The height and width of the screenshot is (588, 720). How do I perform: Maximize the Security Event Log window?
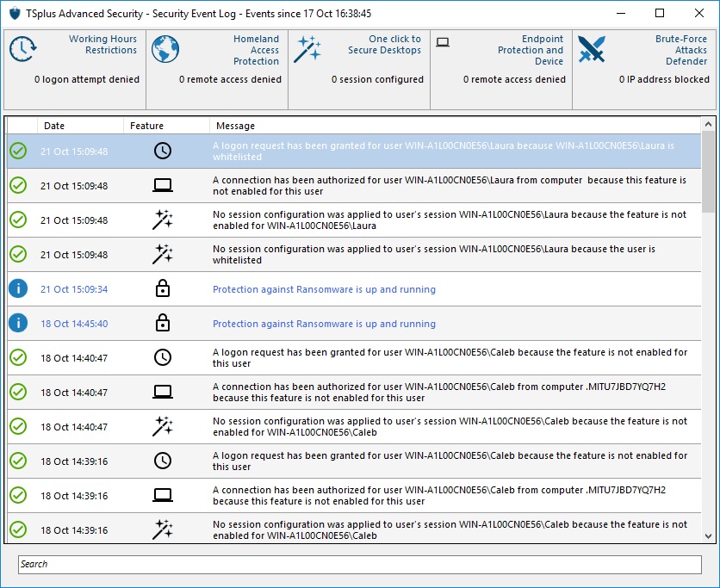(x=660, y=13)
